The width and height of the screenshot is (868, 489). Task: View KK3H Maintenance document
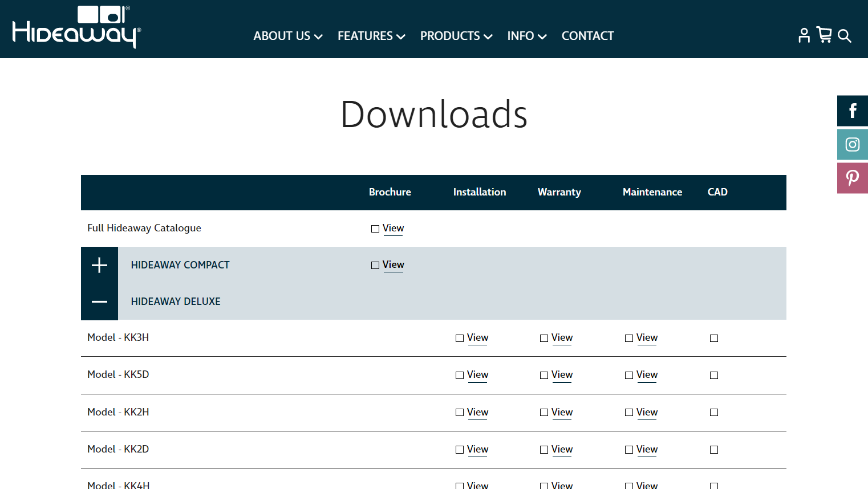[642, 338]
